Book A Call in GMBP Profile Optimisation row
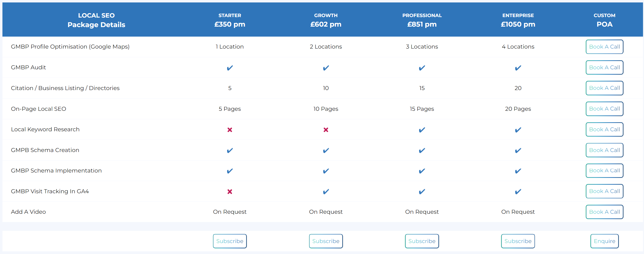Image resolution: width=644 pixels, height=254 pixels. click(604, 47)
